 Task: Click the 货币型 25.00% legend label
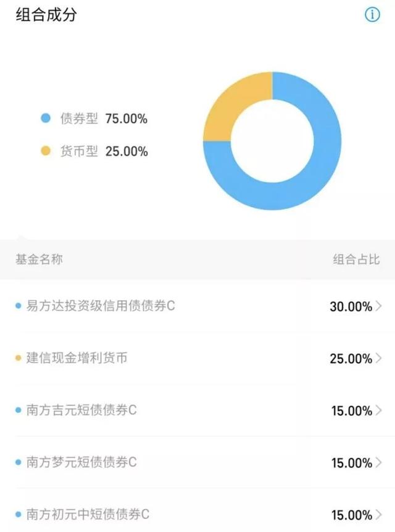[x=104, y=151]
